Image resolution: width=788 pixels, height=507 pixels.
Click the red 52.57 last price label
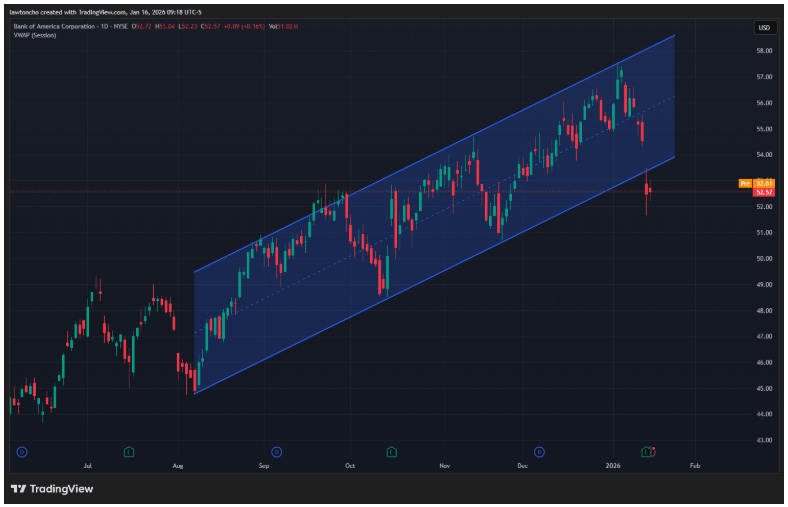pos(763,192)
